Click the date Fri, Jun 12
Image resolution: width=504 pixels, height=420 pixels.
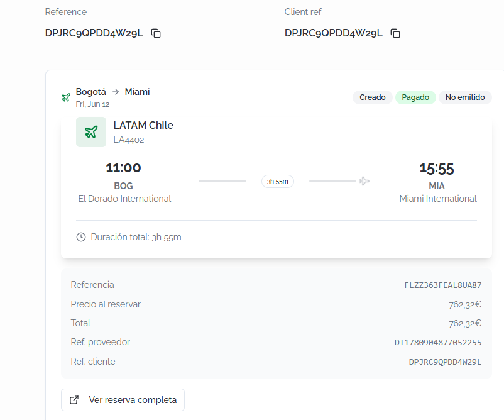coord(92,104)
